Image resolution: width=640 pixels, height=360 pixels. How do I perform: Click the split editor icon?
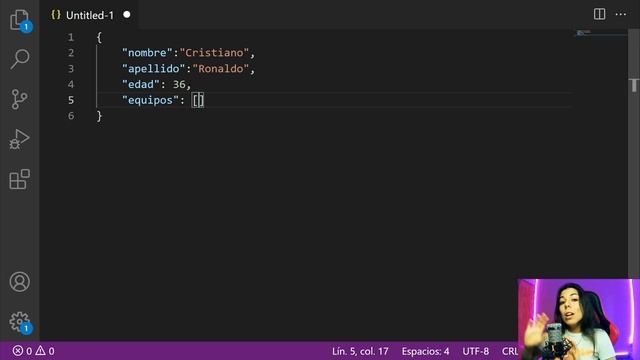(x=599, y=14)
